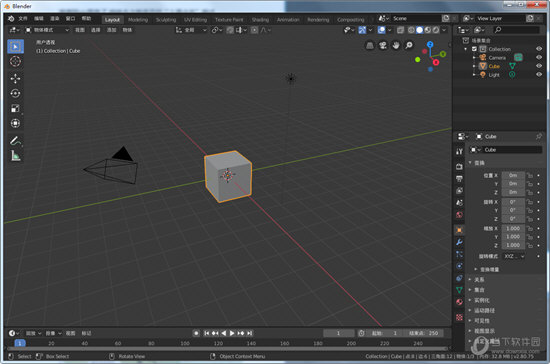The height and width of the screenshot is (364, 550).
Task: Activate the Transform tool
Action: [15, 123]
